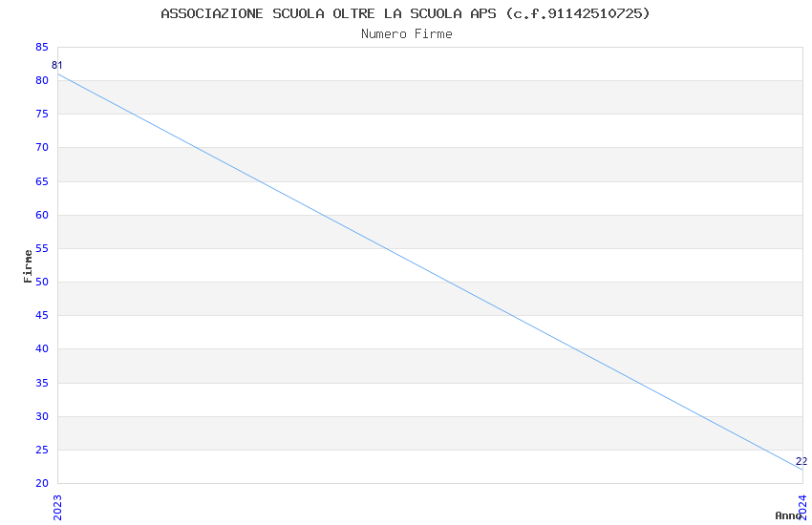Viewport: 812px width, 525px height.
Task: Click y-axis tick value 85
Action: coord(42,47)
